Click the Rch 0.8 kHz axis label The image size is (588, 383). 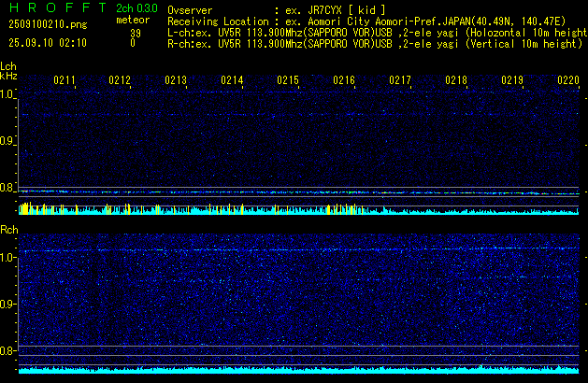[7, 350]
